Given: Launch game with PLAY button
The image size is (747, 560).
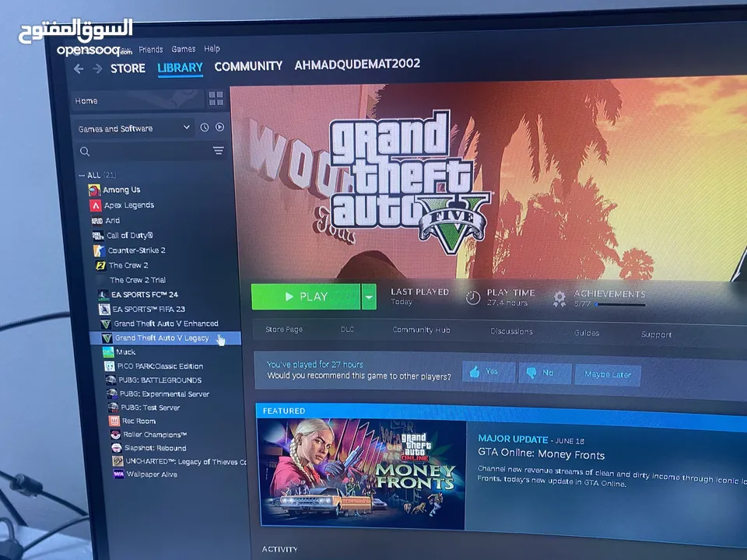Looking at the screenshot, I should pyautogui.click(x=306, y=296).
